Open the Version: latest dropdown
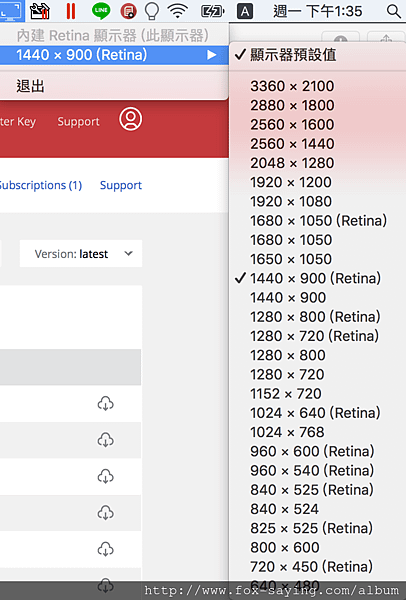406x600 pixels. tap(81, 254)
